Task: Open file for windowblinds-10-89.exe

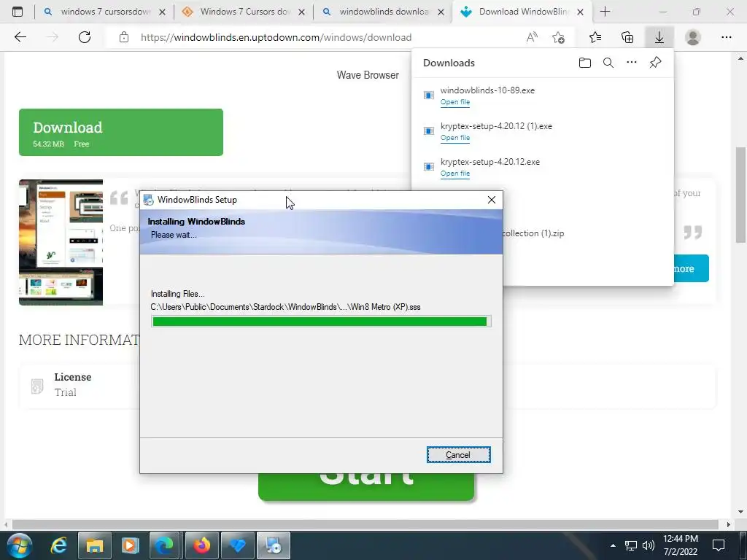Action: [x=455, y=102]
